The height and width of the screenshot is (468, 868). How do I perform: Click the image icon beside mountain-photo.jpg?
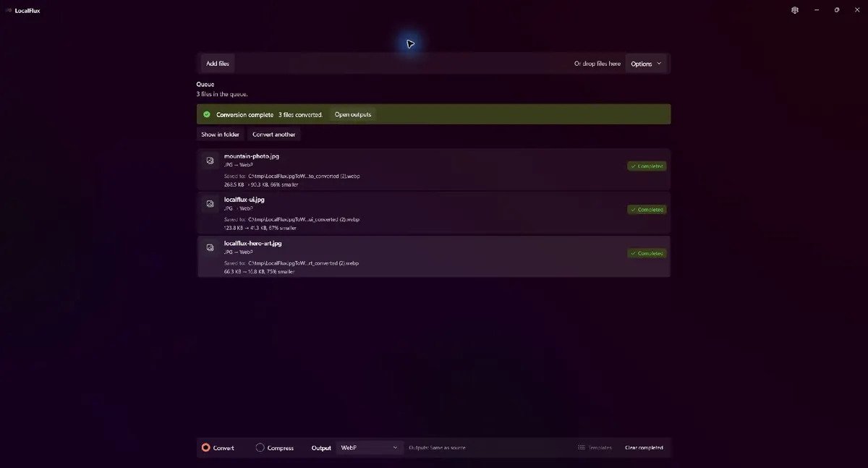point(210,161)
